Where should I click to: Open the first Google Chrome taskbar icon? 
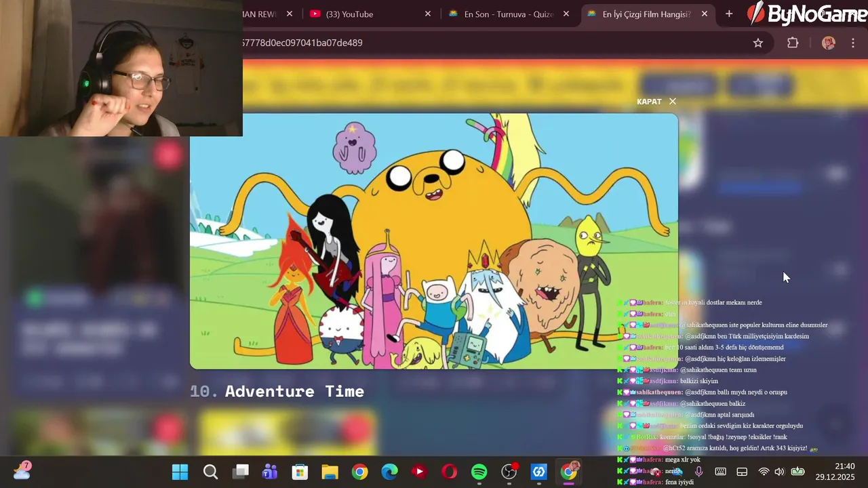(x=359, y=472)
